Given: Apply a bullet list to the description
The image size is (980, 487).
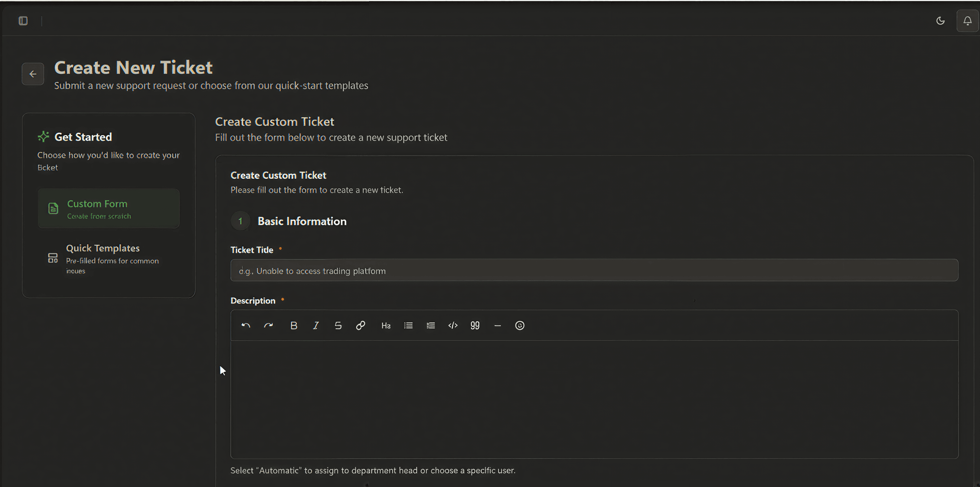Looking at the screenshot, I should (408, 325).
